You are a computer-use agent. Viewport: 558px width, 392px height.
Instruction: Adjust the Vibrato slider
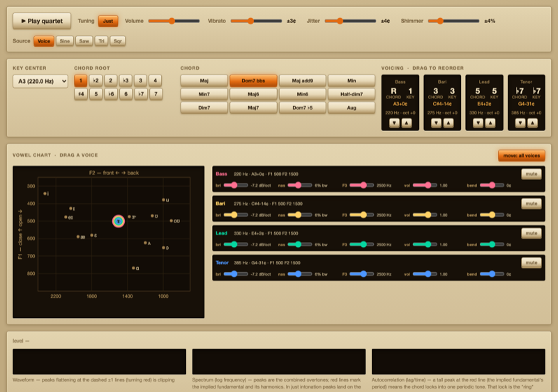click(x=256, y=21)
